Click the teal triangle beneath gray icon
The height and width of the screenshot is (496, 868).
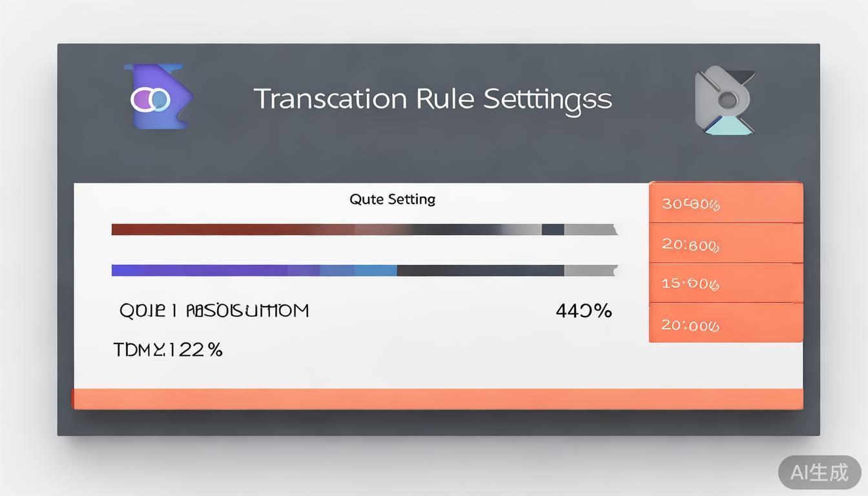coord(728,127)
